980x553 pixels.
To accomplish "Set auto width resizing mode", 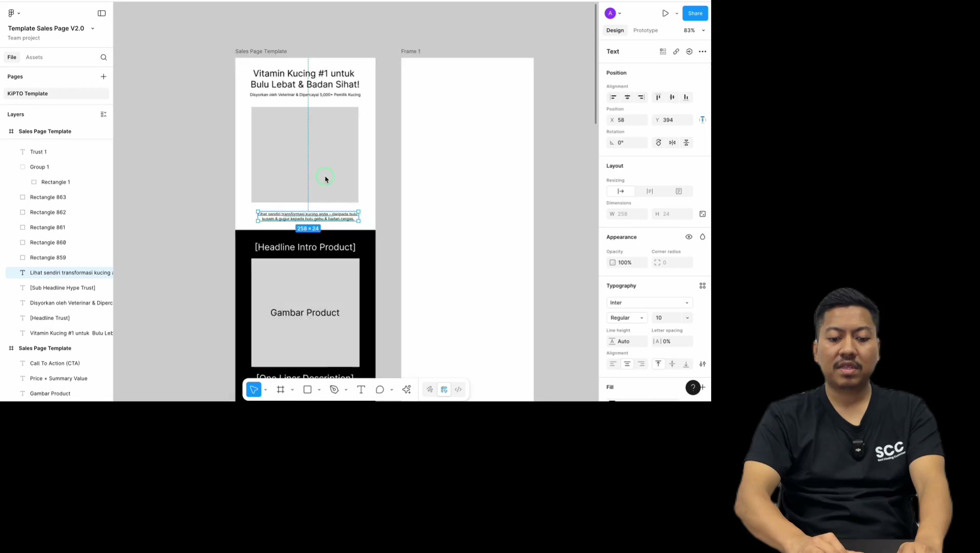I will coord(621,192).
